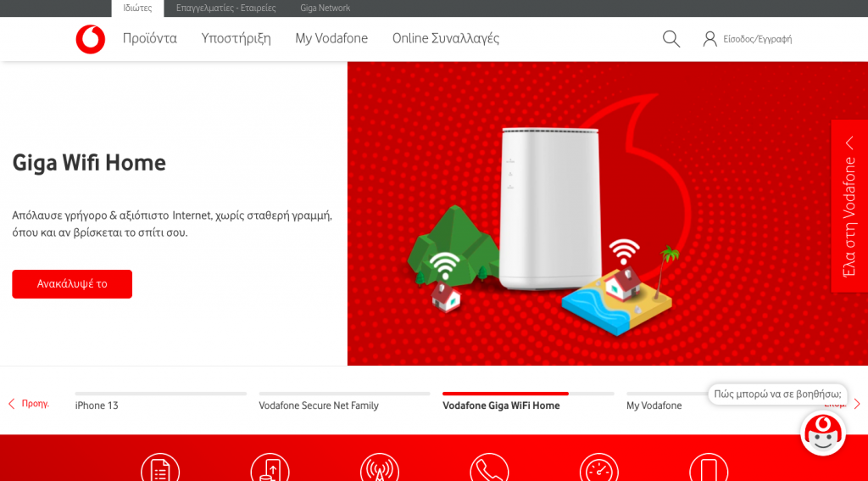Open the search magnifier icon
868x481 pixels.
(x=671, y=39)
